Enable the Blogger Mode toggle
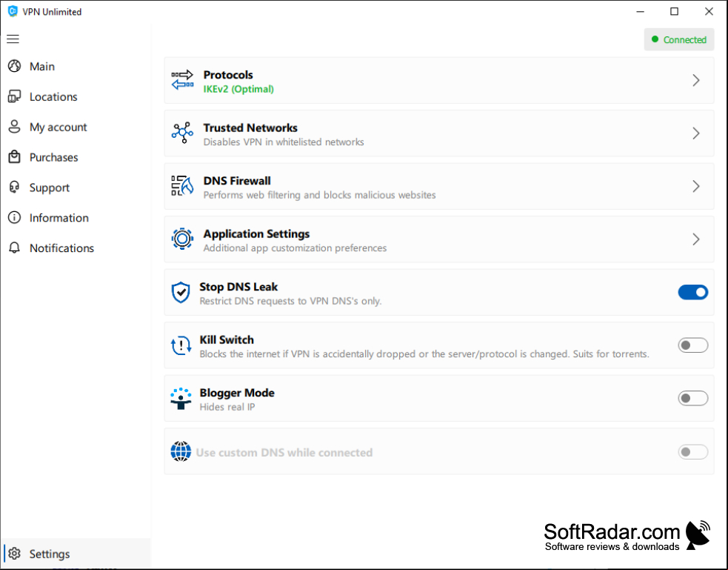Viewport: 728px width, 570px height. coord(692,398)
